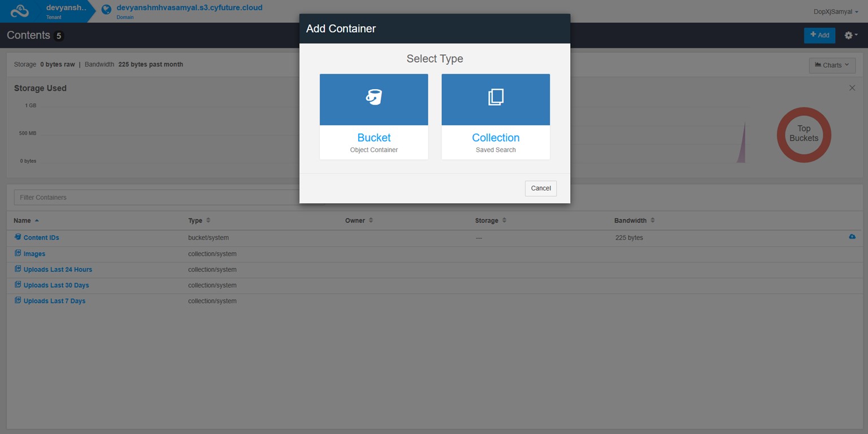Open the devyanshmhvasamyal.s3.cyfuture.cloud domain link
Viewport: 868px width, 434px height.
pyautogui.click(x=189, y=8)
